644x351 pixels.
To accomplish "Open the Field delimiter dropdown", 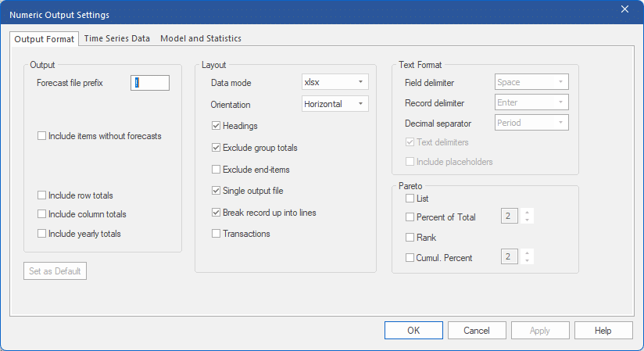I will 531,82.
